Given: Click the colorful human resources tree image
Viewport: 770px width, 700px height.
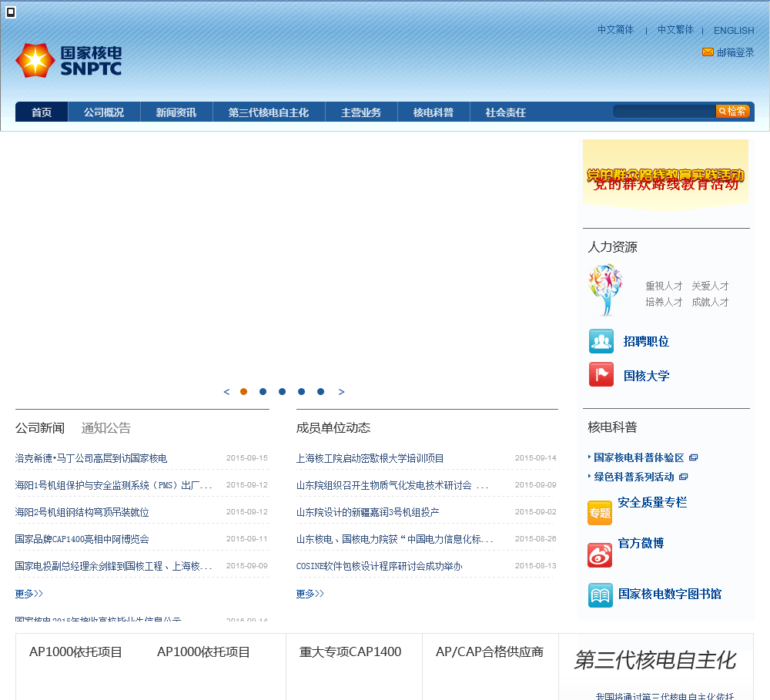Looking at the screenshot, I should (x=605, y=290).
